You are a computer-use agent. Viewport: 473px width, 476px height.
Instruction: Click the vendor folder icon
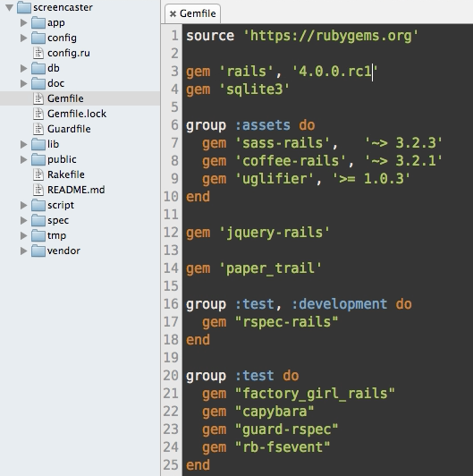(38, 251)
